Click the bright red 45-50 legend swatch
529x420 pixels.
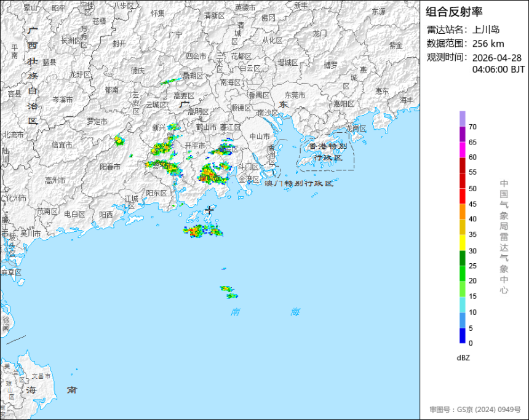[x=462, y=196]
